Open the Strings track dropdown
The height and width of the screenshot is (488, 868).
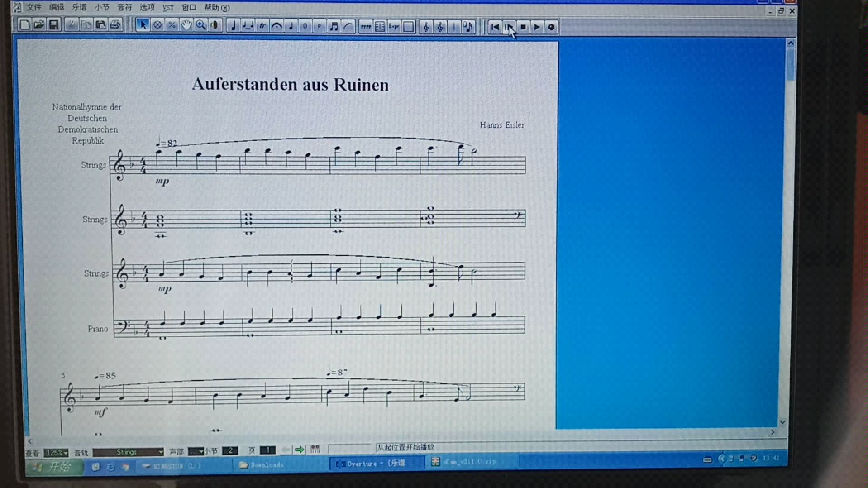(128, 452)
